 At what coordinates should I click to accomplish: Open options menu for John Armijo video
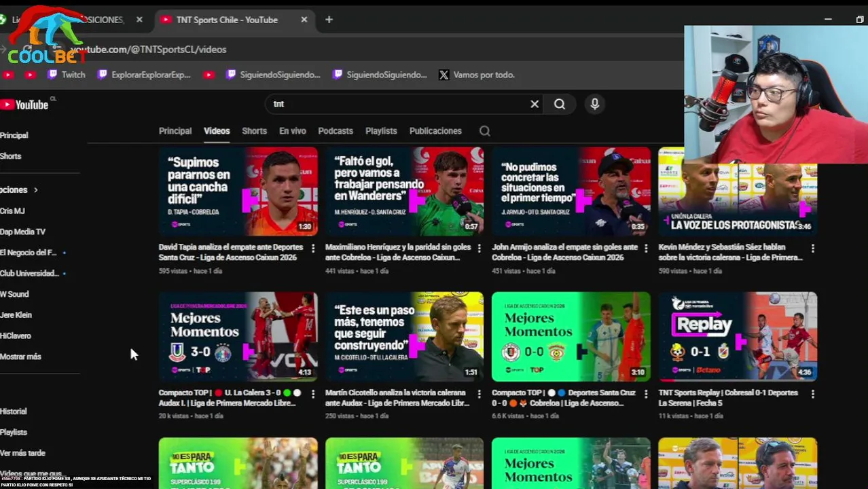pyautogui.click(x=646, y=249)
